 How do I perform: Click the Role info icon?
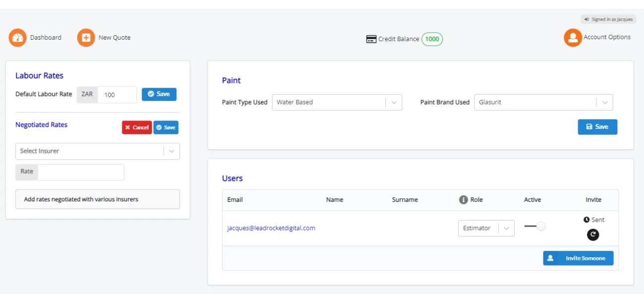[463, 200]
